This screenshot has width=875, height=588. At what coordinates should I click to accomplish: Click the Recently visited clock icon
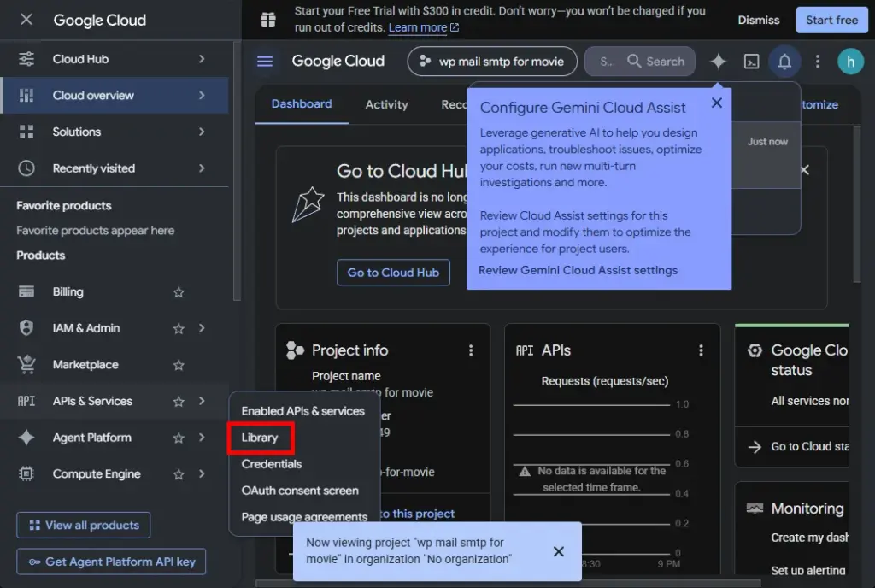click(x=26, y=168)
